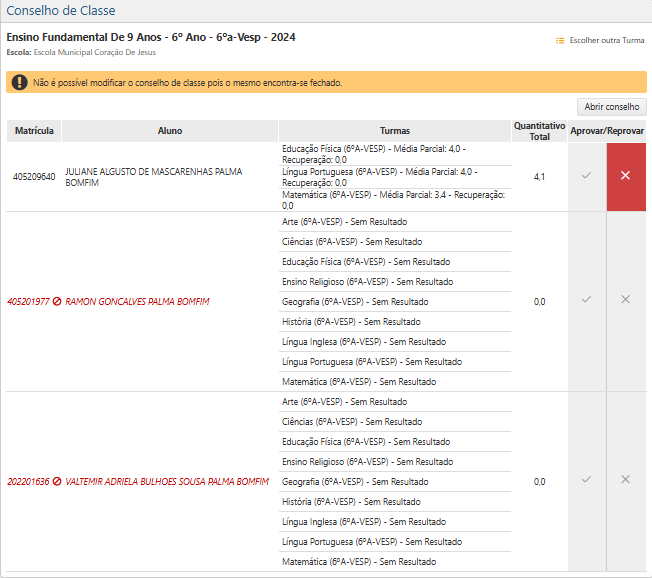Click the approve checkmark for Ramon Goncalves

click(x=586, y=300)
